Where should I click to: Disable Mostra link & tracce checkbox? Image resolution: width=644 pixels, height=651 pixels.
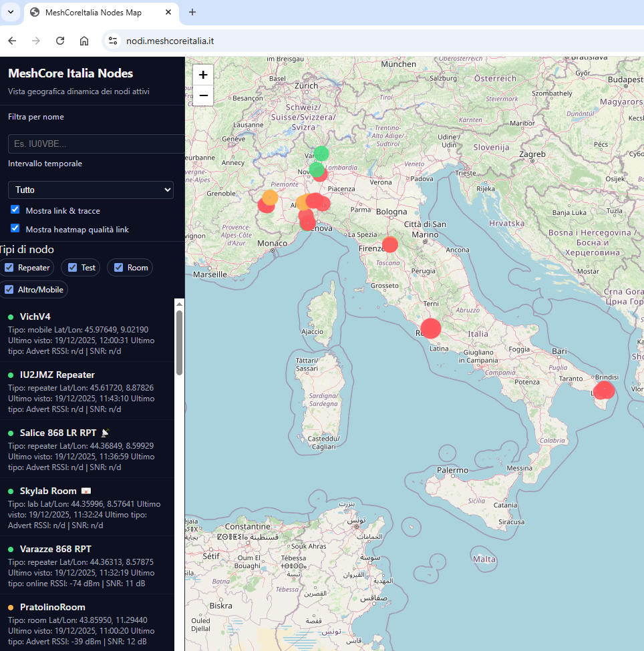pos(15,210)
